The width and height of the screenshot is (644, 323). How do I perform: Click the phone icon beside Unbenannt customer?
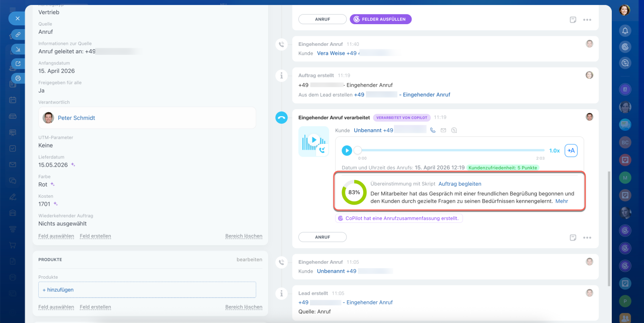433,130
